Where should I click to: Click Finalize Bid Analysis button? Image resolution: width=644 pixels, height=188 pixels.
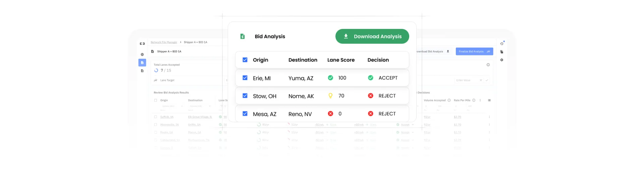474,51
